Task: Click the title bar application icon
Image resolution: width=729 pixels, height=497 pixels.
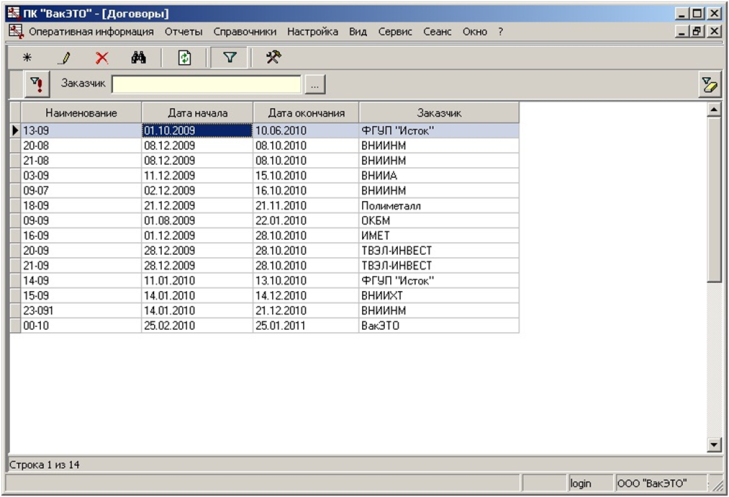Action: (x=13, y=13)
